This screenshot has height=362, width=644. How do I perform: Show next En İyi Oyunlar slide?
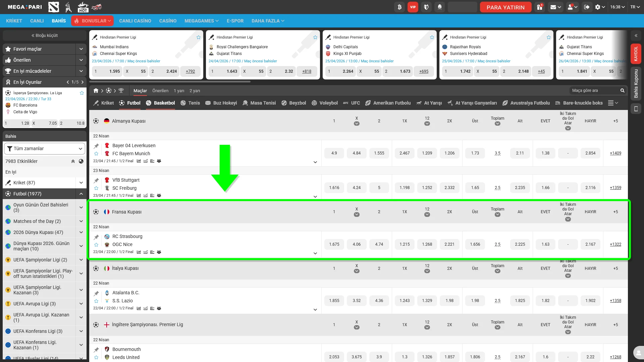pyautogui.click(x=82, y=82)
